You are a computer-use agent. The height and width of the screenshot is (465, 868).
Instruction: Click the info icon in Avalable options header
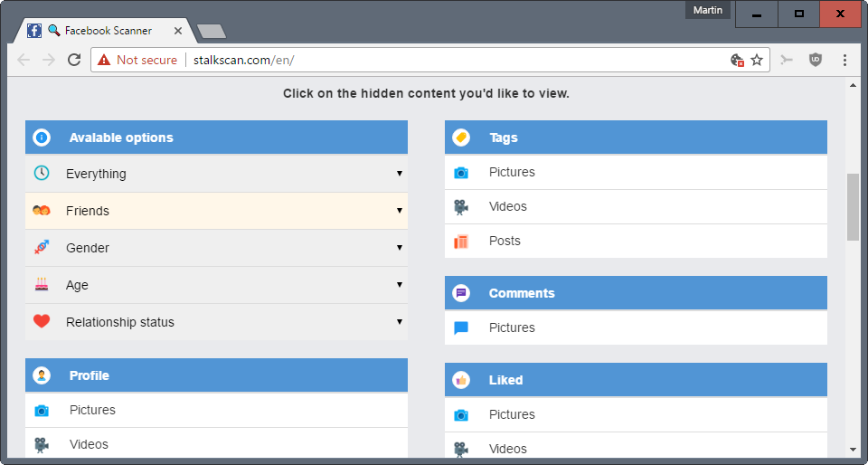tap(42, 138)
